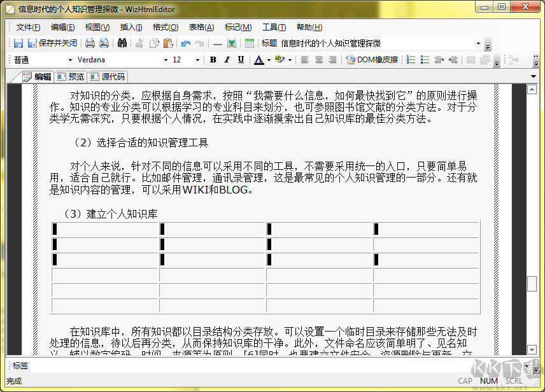
Task: Click the Redo arrow icon
Action: click(x=199, y=43)
